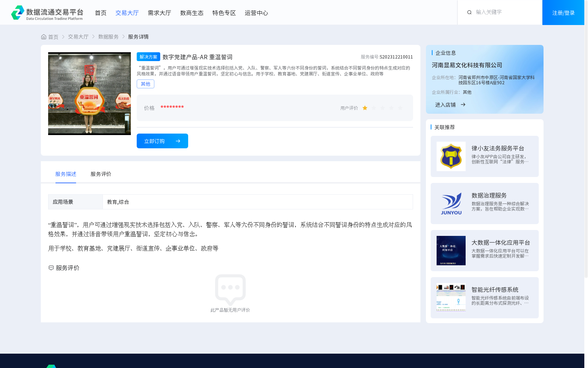588x368 pixels.
Task: Click the 应用场景 table header cell
Action: pyautogui.click(x=75, y=202)
